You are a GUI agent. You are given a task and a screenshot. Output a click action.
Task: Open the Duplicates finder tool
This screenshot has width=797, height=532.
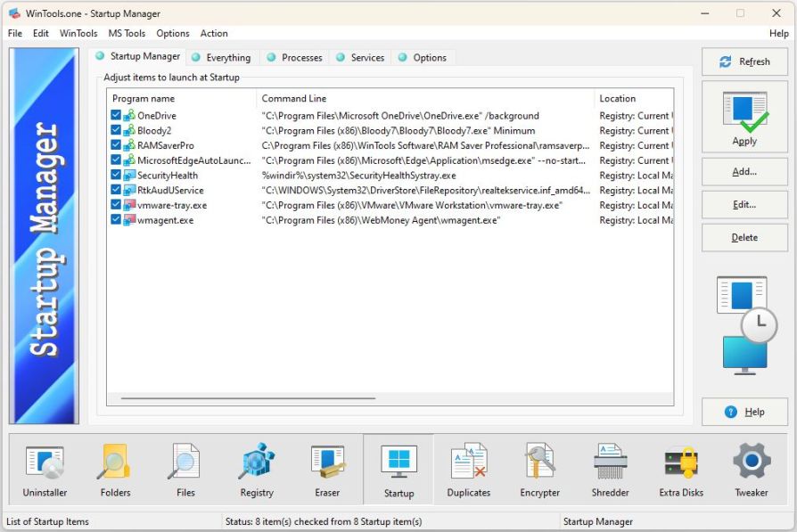click(469, 470)
